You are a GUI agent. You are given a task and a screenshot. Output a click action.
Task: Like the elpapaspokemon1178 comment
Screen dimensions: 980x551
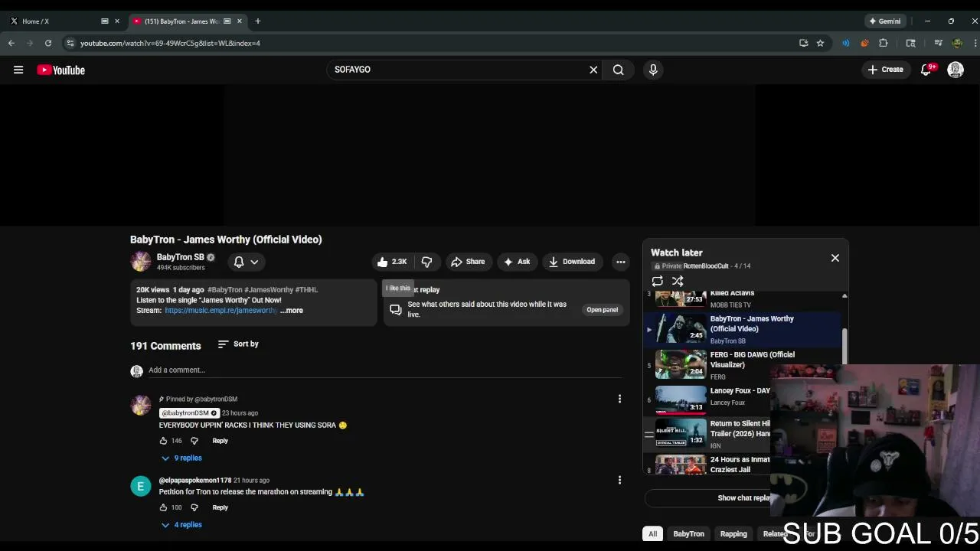click(x=163, y=507)
